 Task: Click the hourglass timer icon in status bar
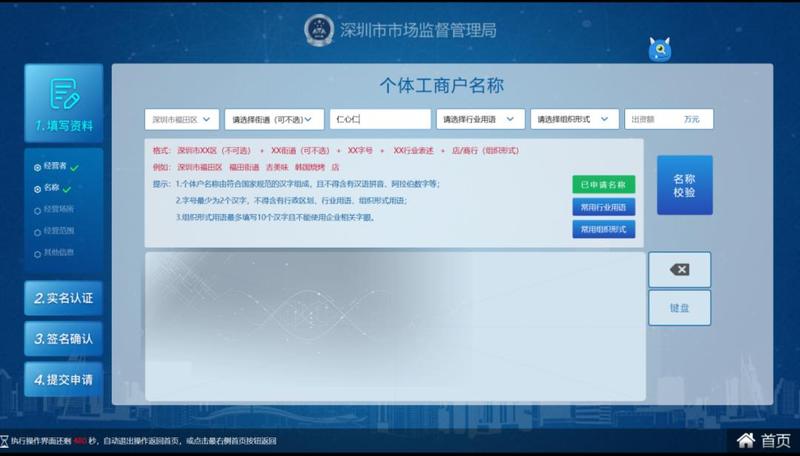pos(5,440)
